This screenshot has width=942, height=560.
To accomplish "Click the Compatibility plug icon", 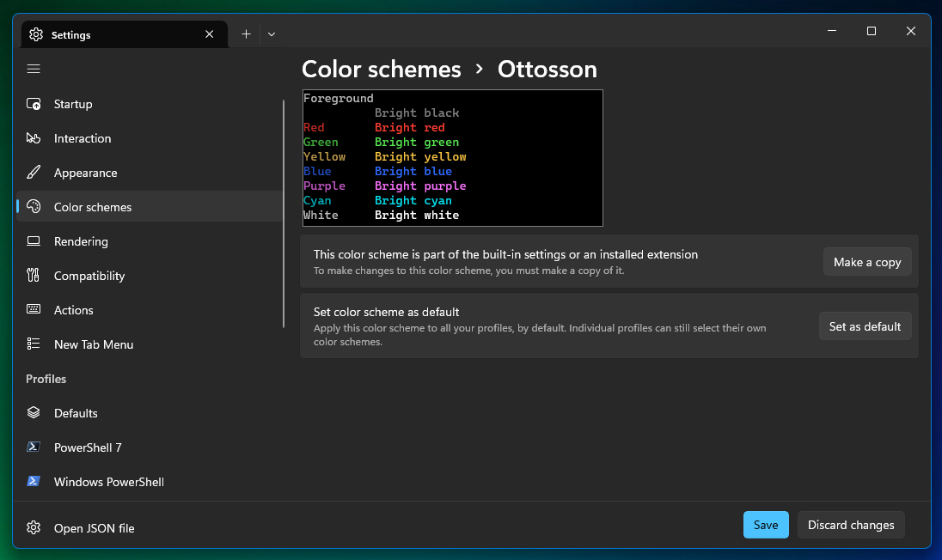I will [33, 276].
